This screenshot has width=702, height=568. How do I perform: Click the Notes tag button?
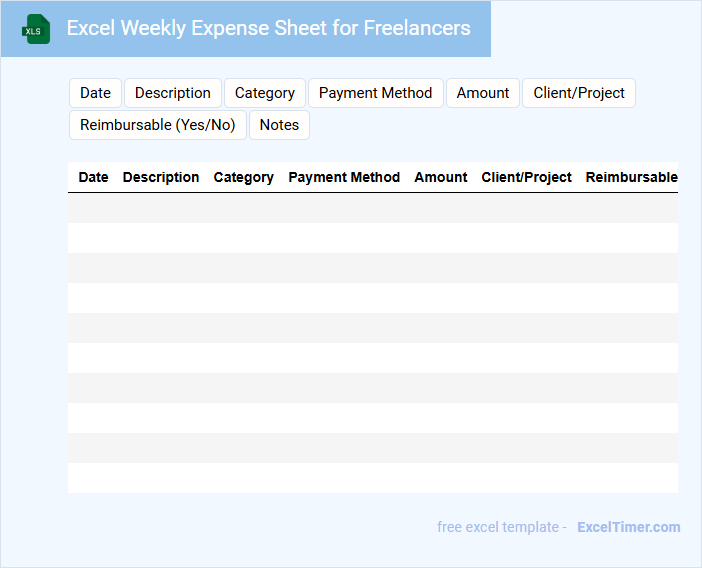[x=279, y=125]
